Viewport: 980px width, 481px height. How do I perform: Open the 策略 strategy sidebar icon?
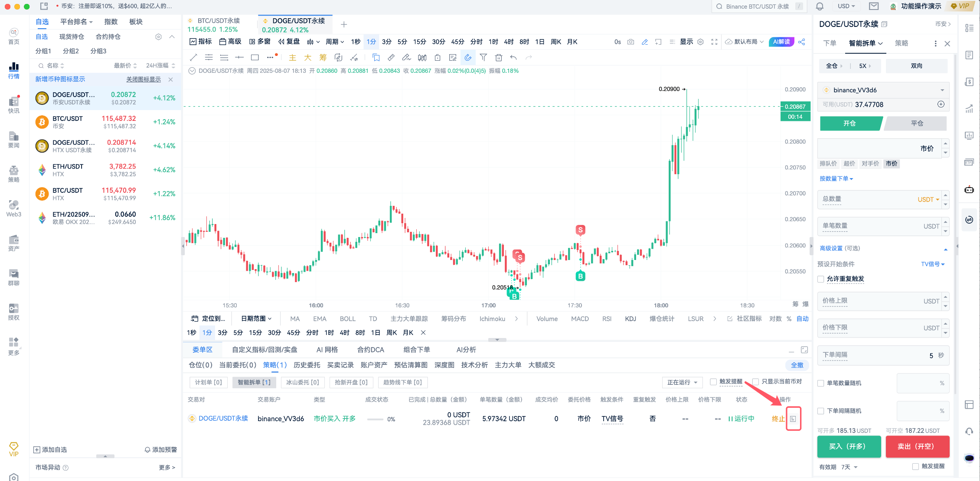(14, 174)
